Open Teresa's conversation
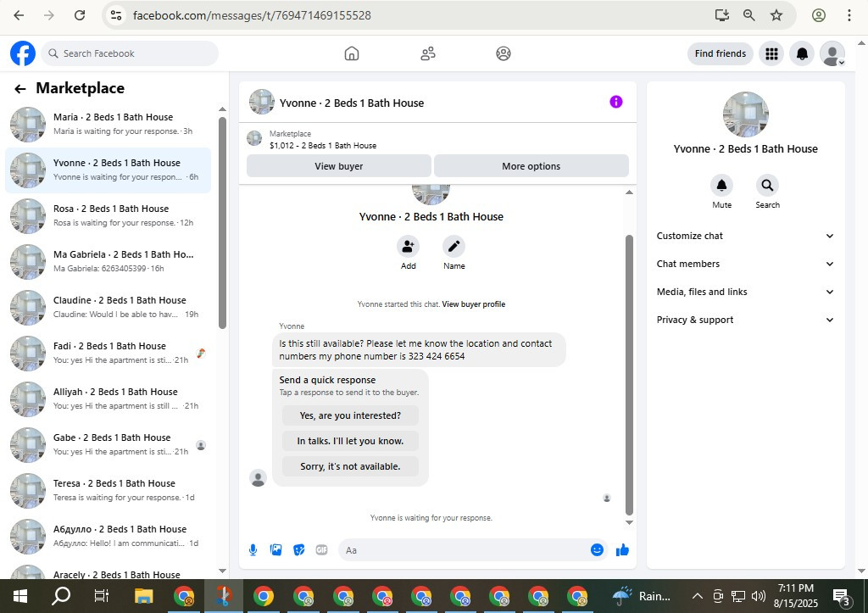 pyautogui.click(x=108, y=491)
